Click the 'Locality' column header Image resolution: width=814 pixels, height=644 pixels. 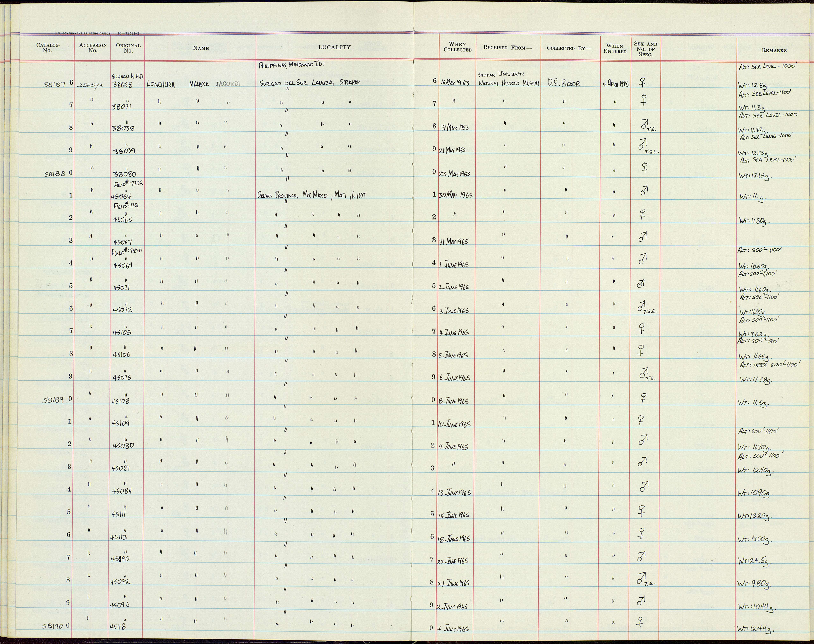(x=334, y=47)
